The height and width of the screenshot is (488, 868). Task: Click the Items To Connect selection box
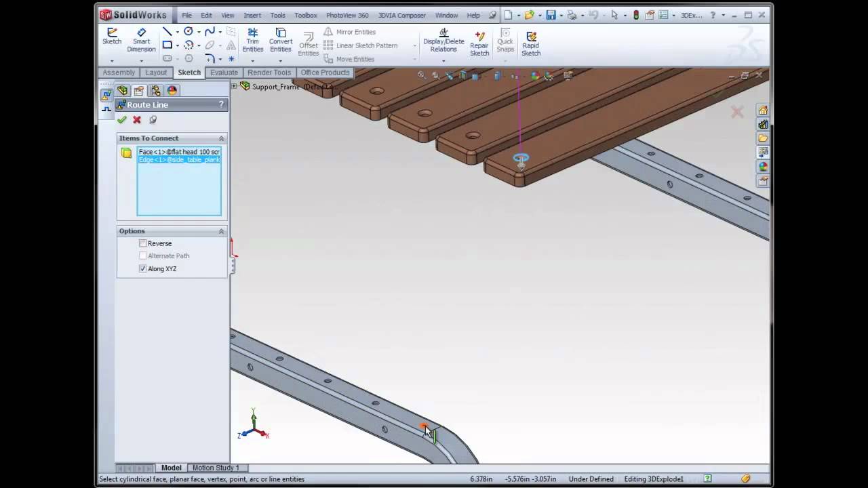pyautogui.click(x=179, y=181)
